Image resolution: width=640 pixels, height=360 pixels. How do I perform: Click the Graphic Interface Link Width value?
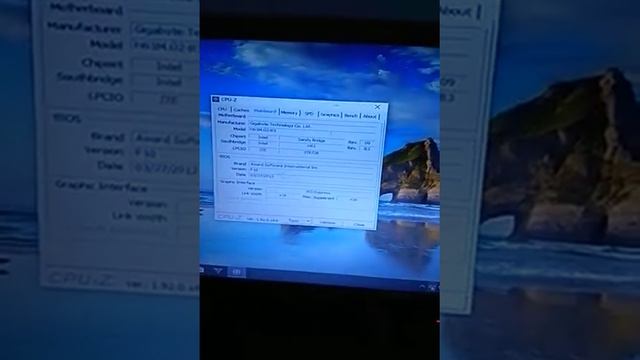282,196
